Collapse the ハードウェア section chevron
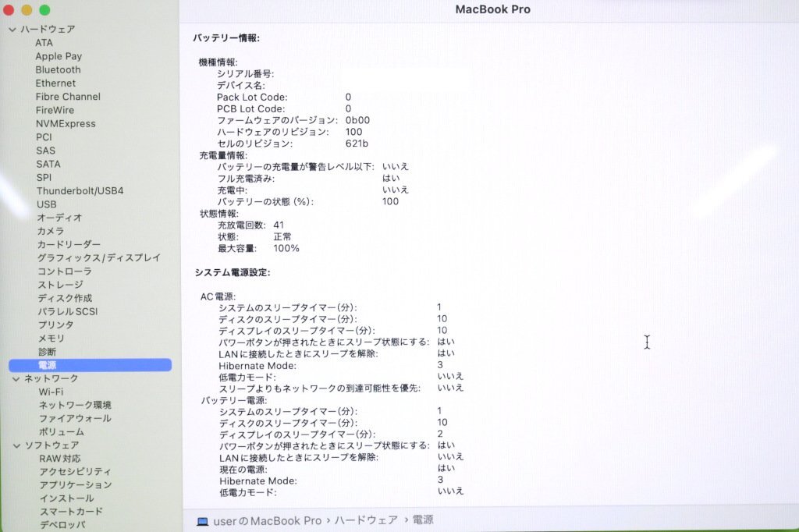Viewport: 799px width, 532px height. (x=12, y=30)
